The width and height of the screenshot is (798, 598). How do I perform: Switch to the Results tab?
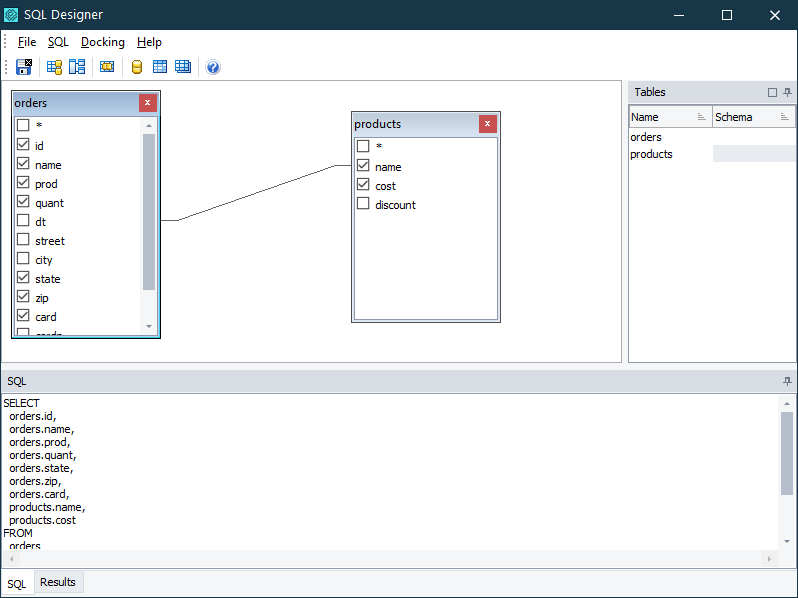click(58, 582)
